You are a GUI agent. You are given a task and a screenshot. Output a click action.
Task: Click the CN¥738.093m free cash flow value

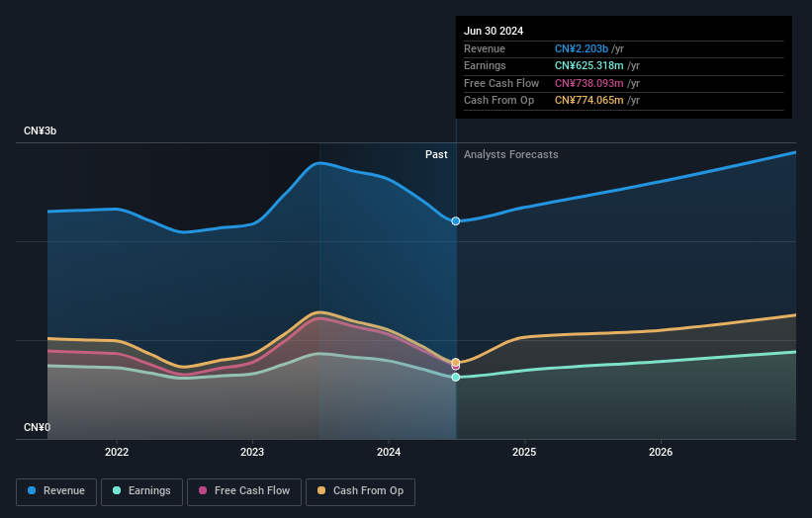589,83
